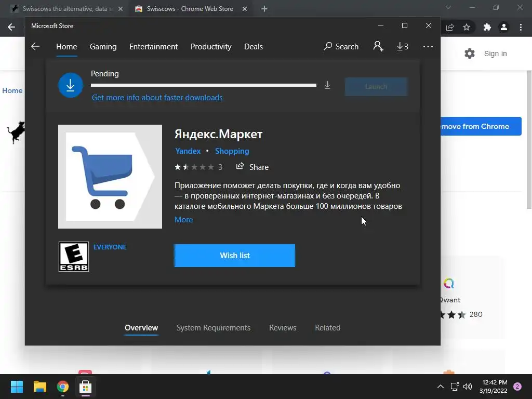
Task: Click the Qwant 280 rating stars
Action: click(x=453, y=314)
